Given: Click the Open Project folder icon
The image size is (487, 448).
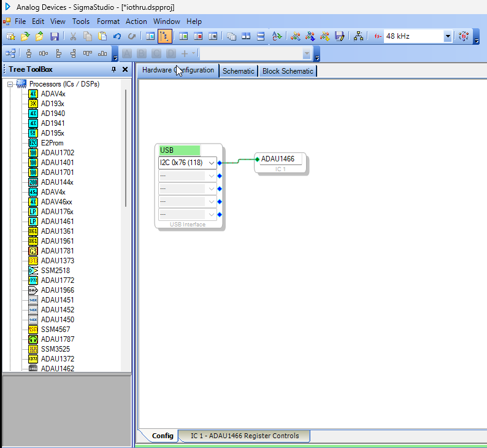Looking at the screenshot, I should pyautogui.click(x=25, y=36).
